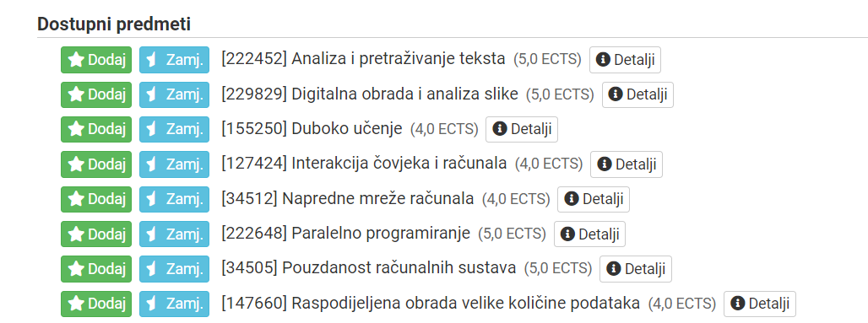The image size is (868, 323).
Task: Click the Zamj. icon for Pouzdanost računalnih sustava
Action: point(152,269)
